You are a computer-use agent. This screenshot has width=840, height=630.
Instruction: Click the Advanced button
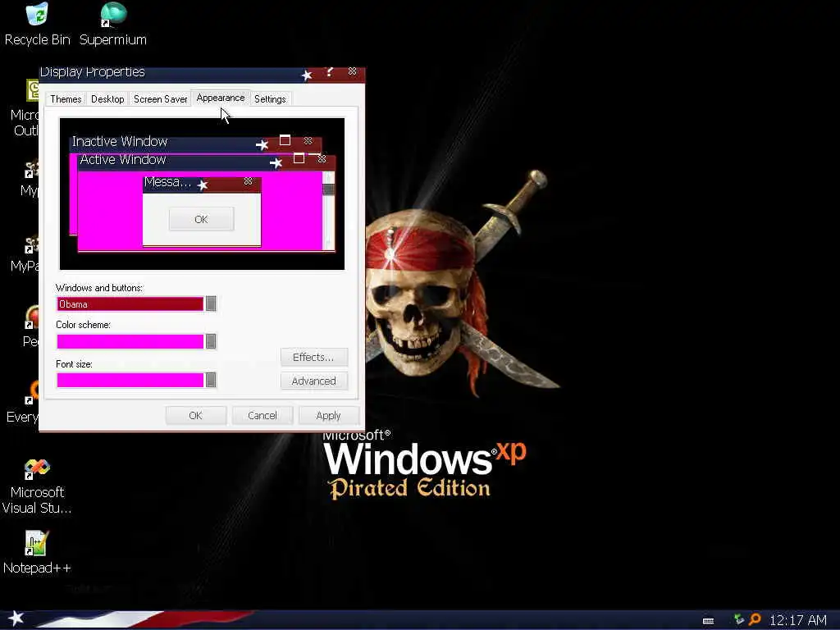(314, 381)
